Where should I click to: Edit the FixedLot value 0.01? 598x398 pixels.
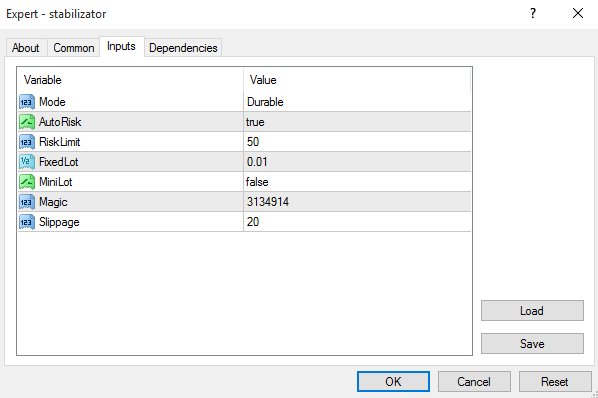357,162
